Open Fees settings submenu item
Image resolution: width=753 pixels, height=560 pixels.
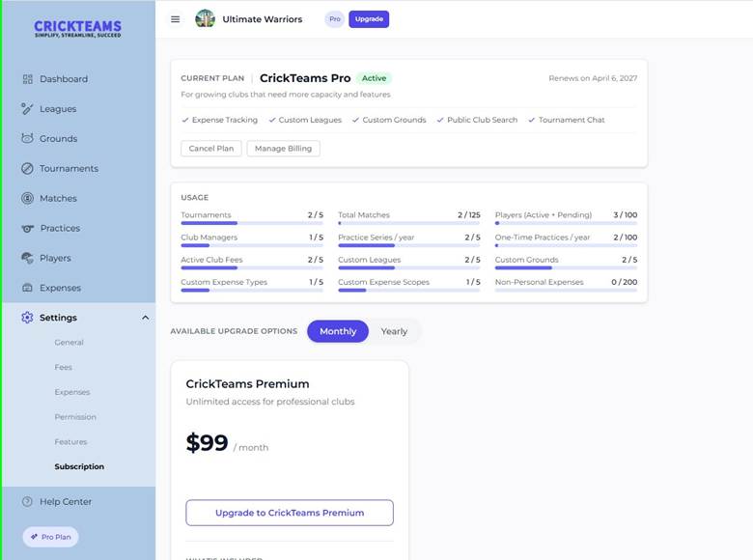click(64, 368)
